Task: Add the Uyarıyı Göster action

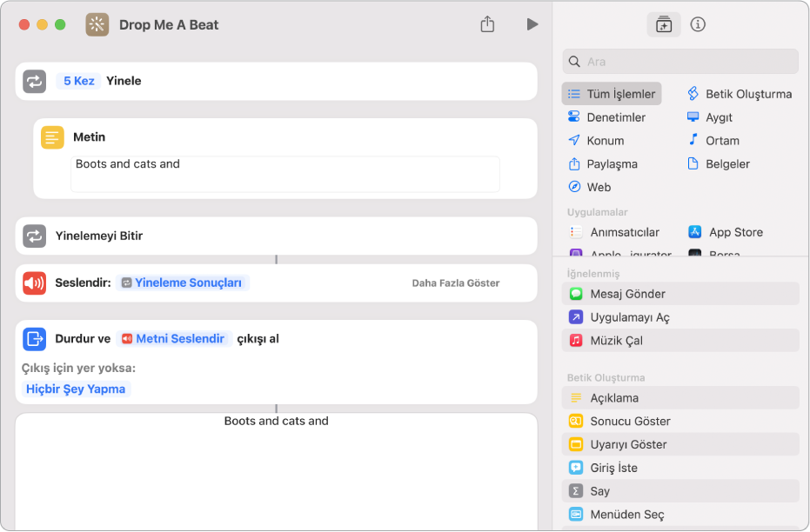Action: pyautogui.click(x=680, y=444)
